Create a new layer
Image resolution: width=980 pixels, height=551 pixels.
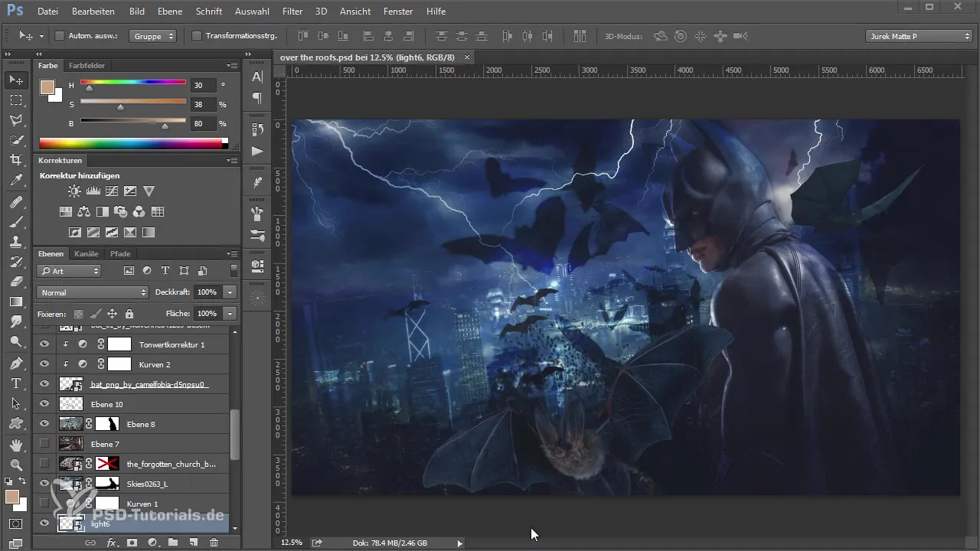pos(194,542)
